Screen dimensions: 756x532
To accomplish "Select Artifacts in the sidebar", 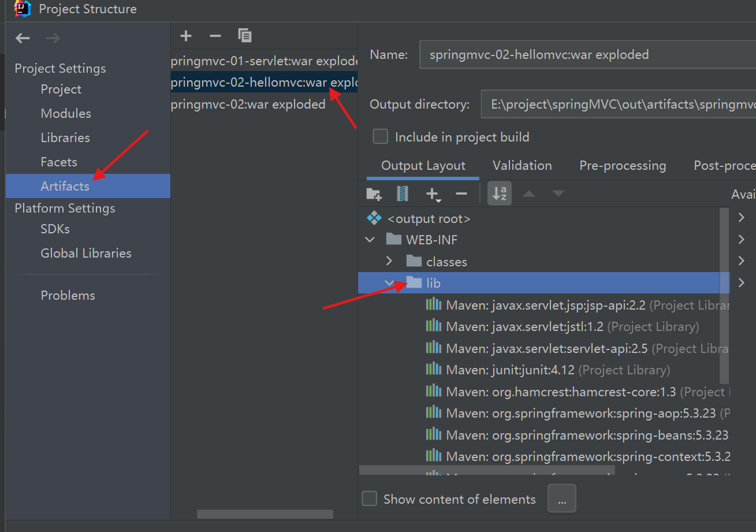I will tap(88, 186).
